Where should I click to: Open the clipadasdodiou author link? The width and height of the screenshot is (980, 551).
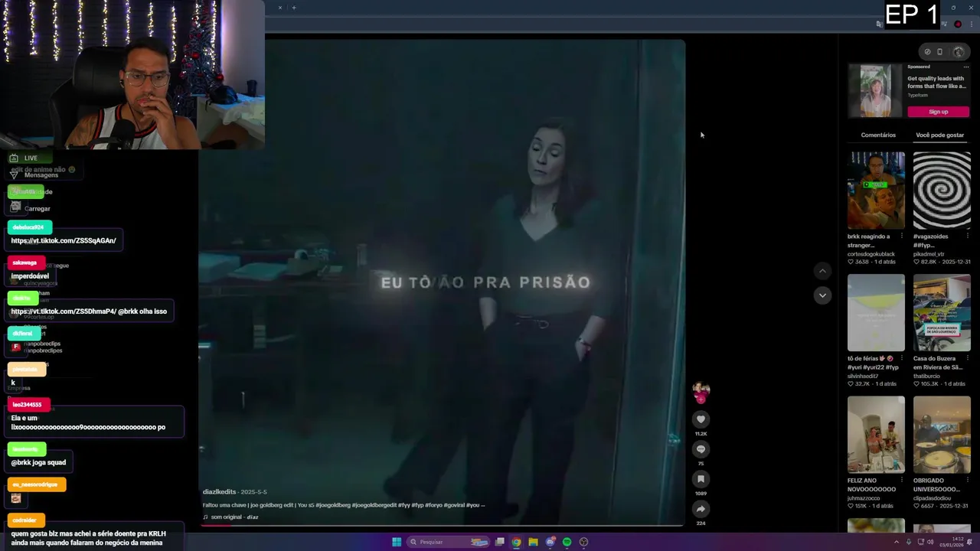932,498
